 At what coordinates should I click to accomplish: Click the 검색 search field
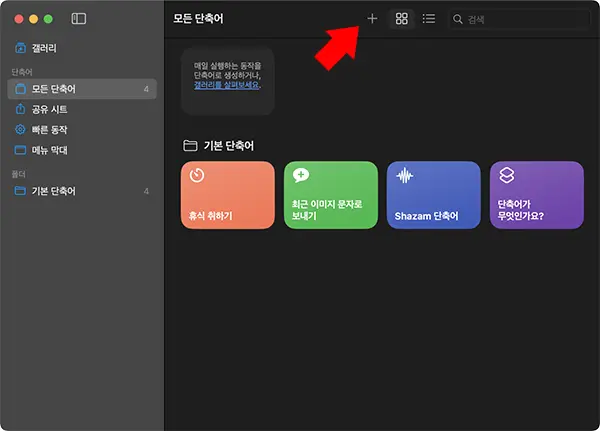tap(519, 19)
